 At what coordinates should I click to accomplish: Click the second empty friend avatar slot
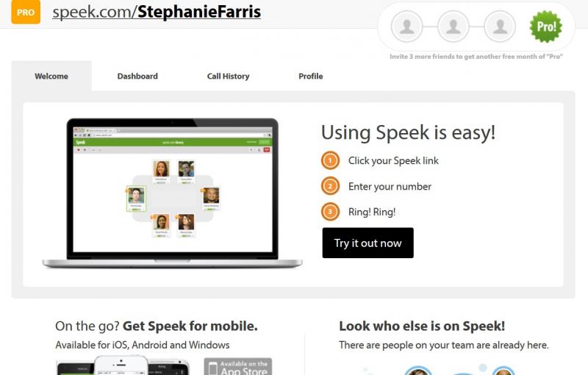[453, 26]
